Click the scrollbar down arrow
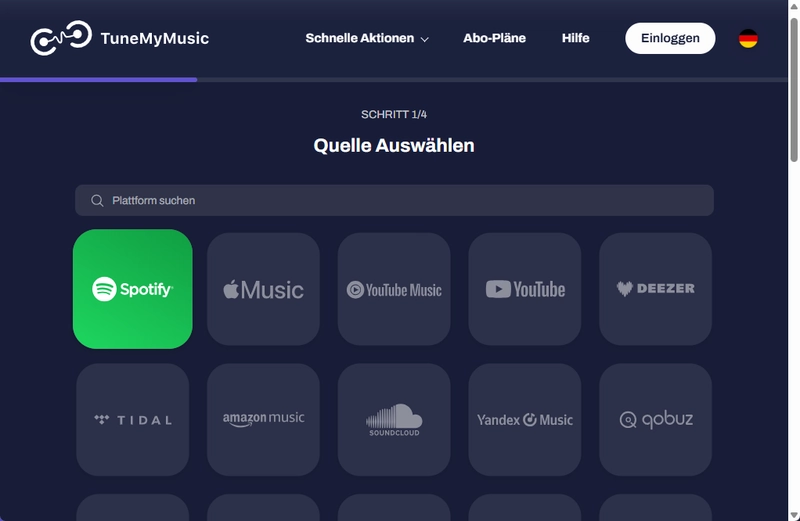Viewport: 800px width, 521px height. [794, 515]
